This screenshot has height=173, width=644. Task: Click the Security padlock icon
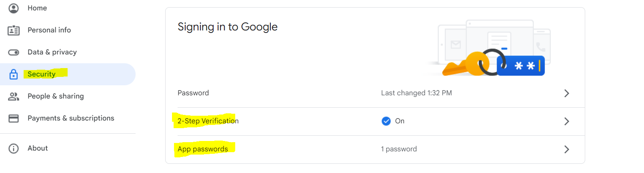(14, 74)
